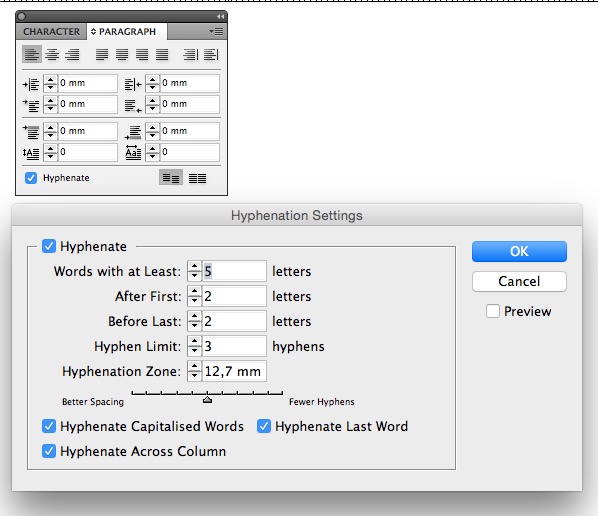Viewport: 598px width, 516px height.
Task: Select Align towards spine icon
Action: pyautogui.click(x=191, y=54)
